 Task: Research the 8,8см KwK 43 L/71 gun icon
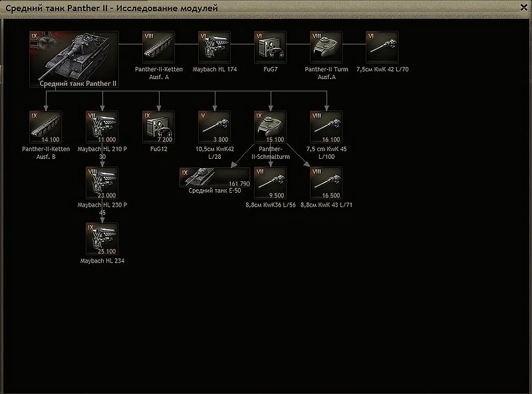pyautogui.click(x=327, y=183)
